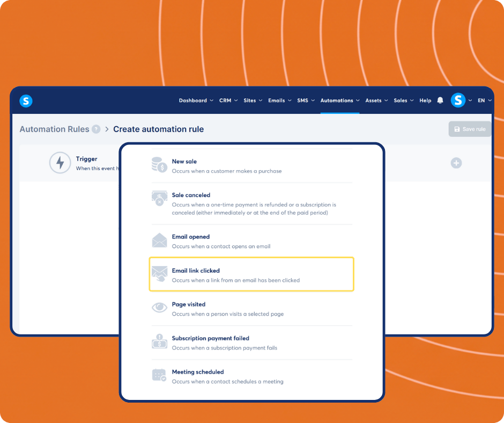Expand the SMS menu chevron
The height and width of the screenshot is (423, 504).
(x=313, y=100)
